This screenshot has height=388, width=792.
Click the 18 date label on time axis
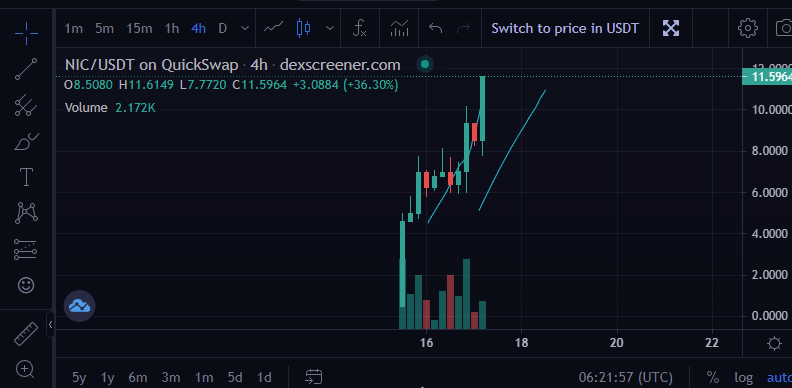(x=521, y=343)
